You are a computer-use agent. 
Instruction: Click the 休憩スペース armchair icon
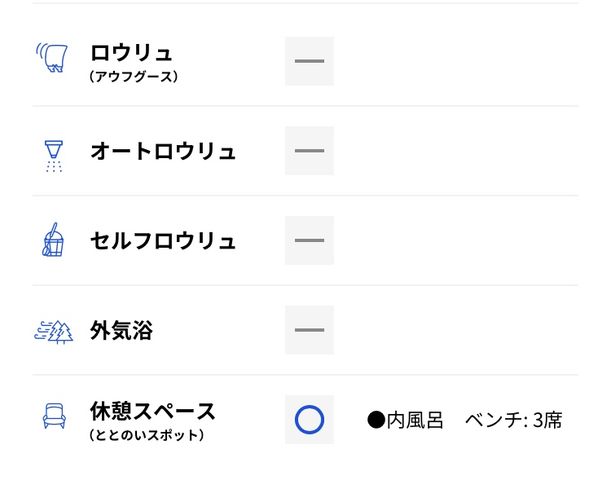coord(54,416)
